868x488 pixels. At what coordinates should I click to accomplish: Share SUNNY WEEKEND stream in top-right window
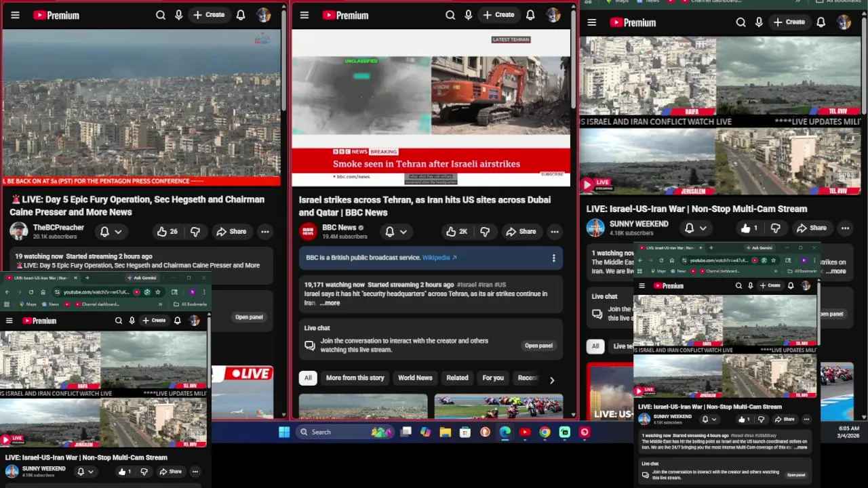(811, 228)
